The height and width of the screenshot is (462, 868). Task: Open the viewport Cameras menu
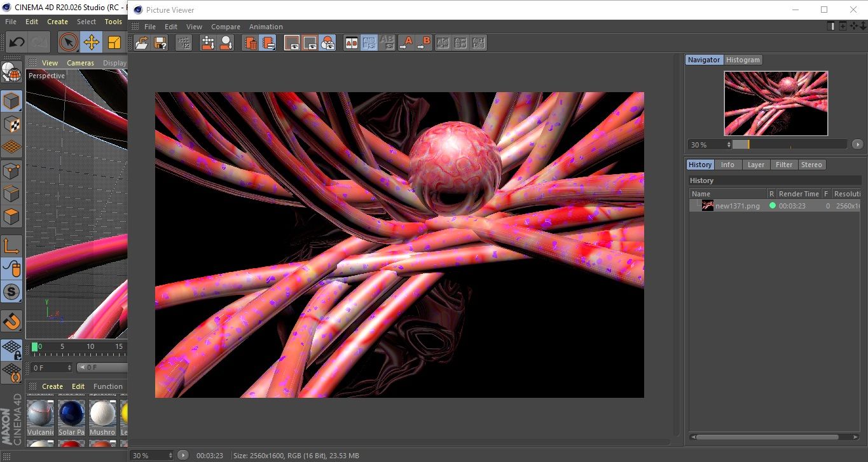[81, 63]
